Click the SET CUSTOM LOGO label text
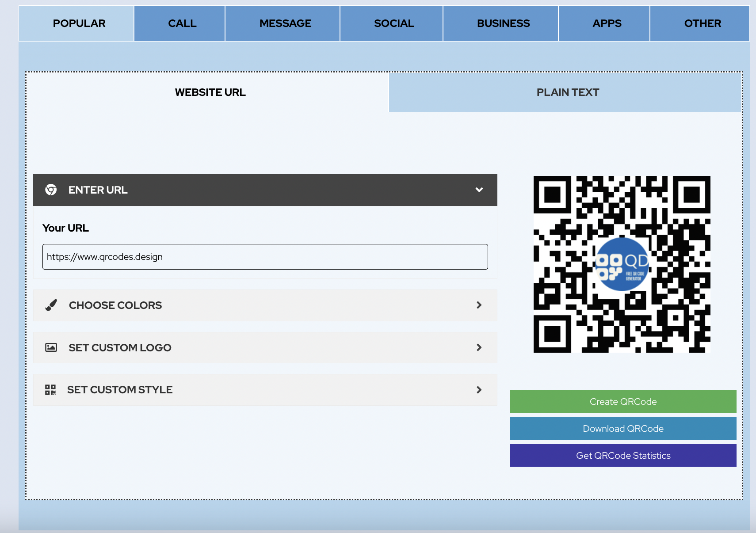 [120, 348]
